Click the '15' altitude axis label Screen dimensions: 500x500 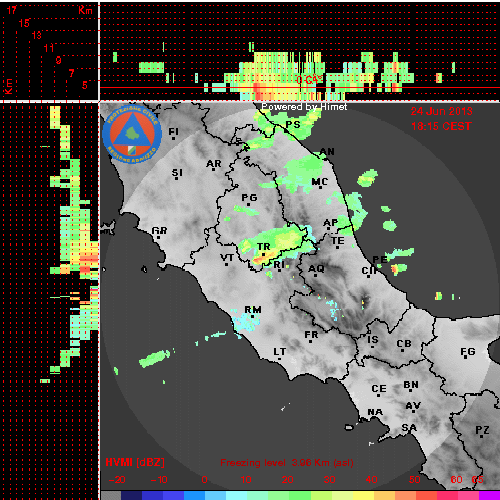tap(24, 23)
